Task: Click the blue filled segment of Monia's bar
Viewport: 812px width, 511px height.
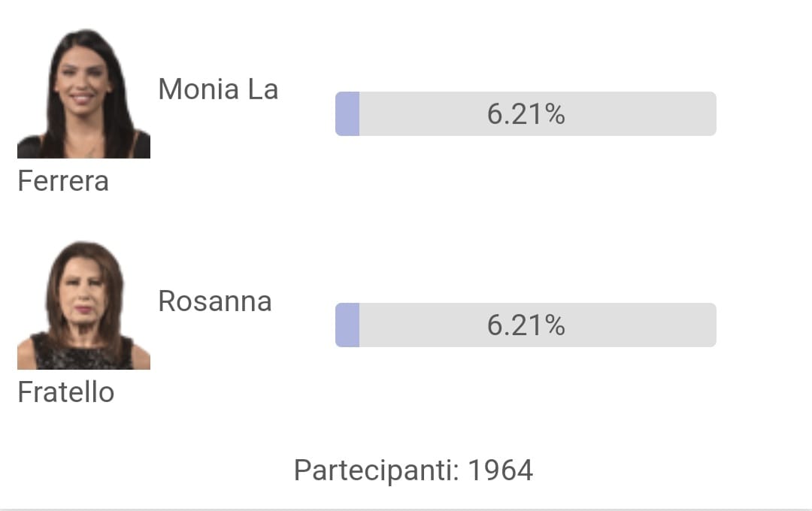Action: (347, 114)
